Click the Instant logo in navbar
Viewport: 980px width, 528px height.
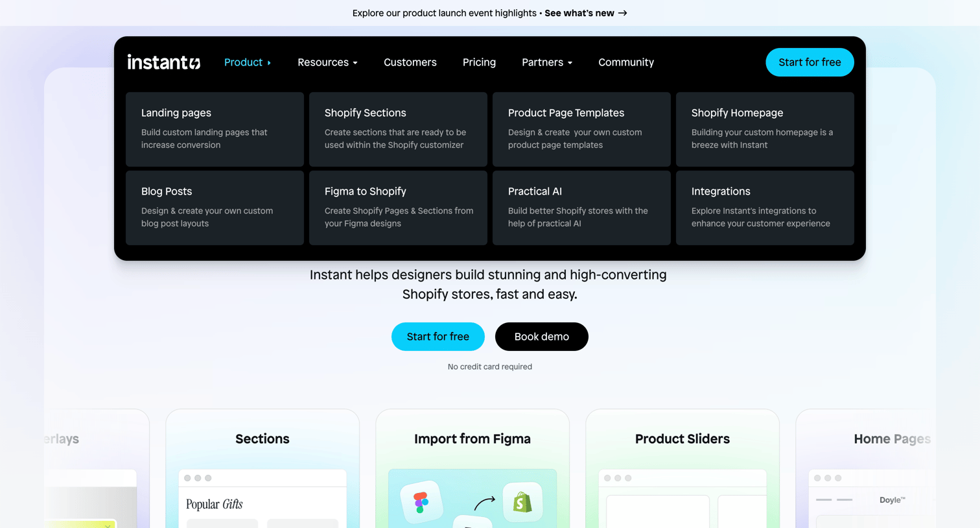tap(164, 62)
